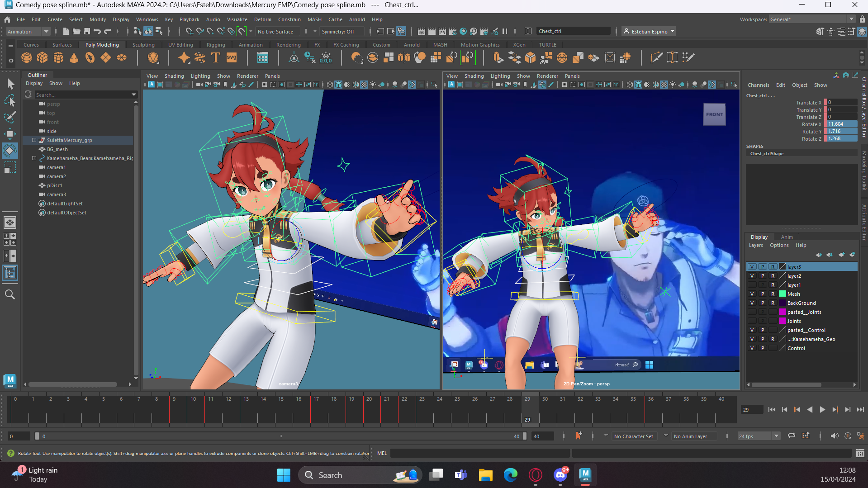Open Outliner search filter dropdown arrow
This screenshot has height=488, width=868.
coord(134,95)
